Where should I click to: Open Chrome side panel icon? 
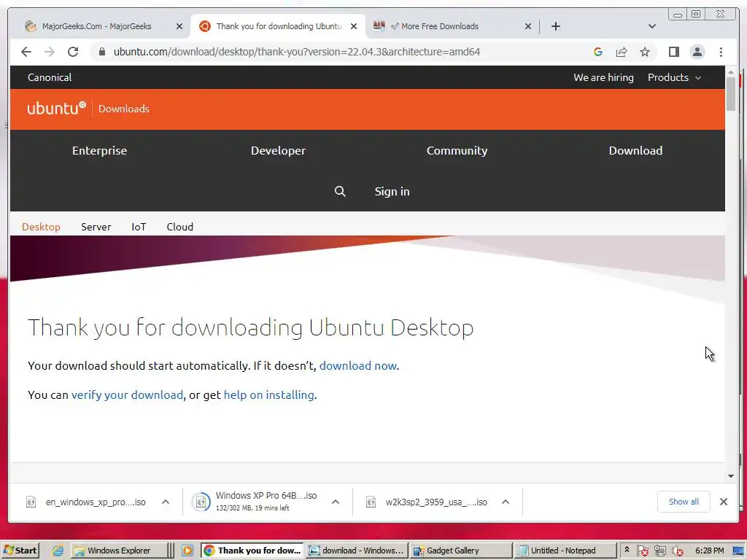(x=673, y=52)
